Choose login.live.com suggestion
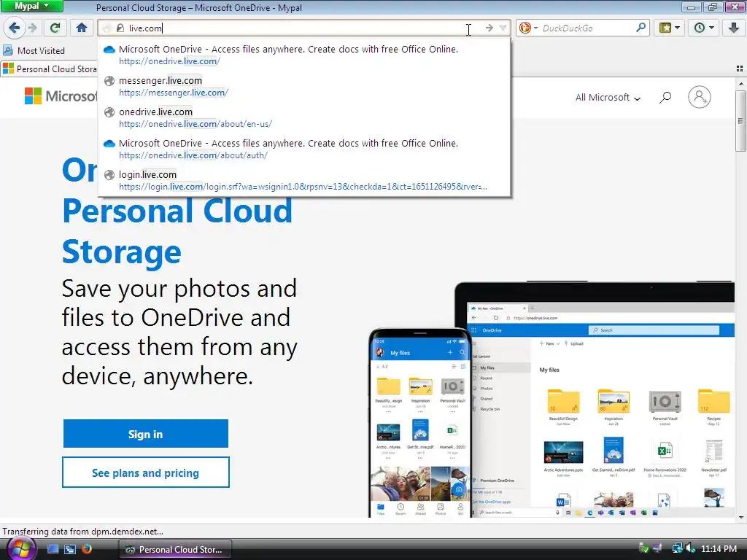The image size is (747, 560). click(x=304, y=181)
